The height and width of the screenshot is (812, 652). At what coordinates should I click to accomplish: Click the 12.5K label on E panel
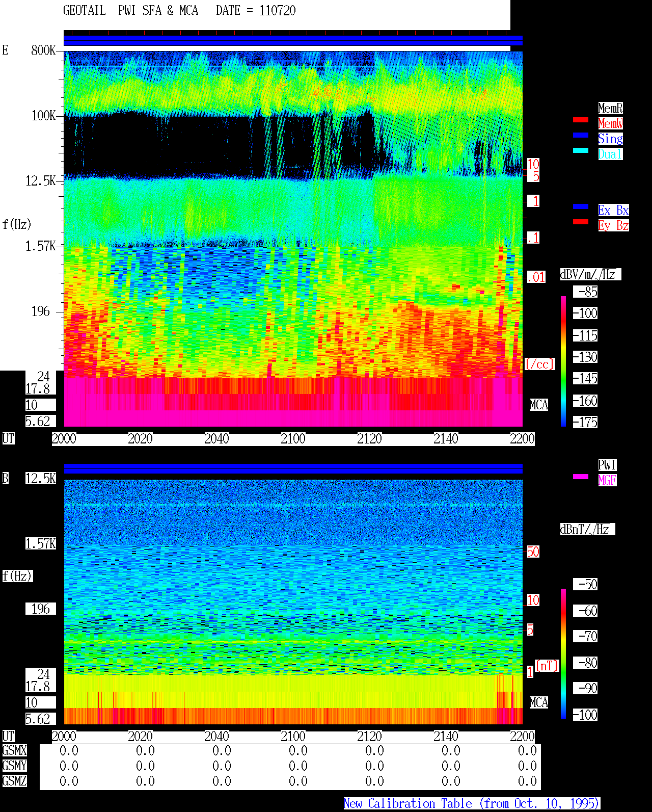[41, 180]
